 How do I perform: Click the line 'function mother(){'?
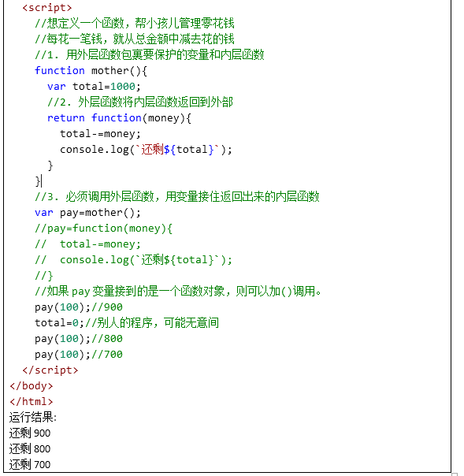[x=91, y=71]
